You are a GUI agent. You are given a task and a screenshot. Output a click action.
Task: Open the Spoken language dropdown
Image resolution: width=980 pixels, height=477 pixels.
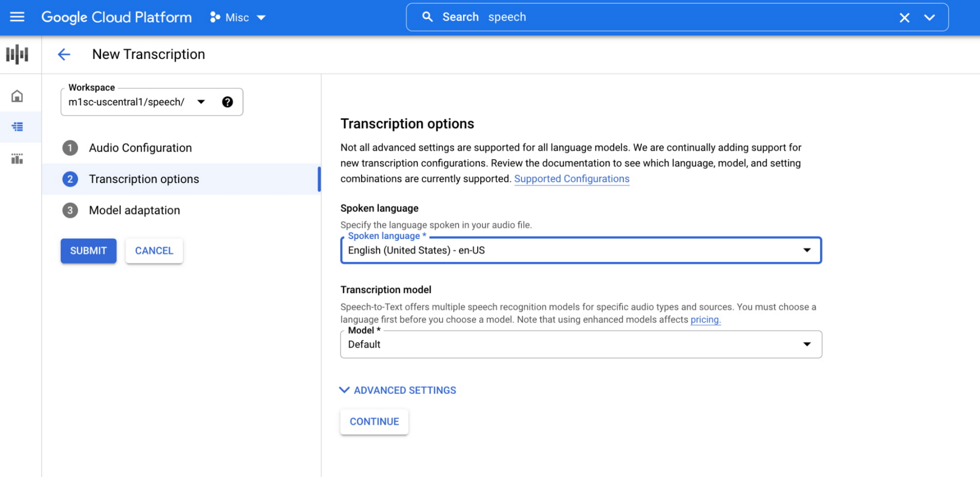click(581, 251)
